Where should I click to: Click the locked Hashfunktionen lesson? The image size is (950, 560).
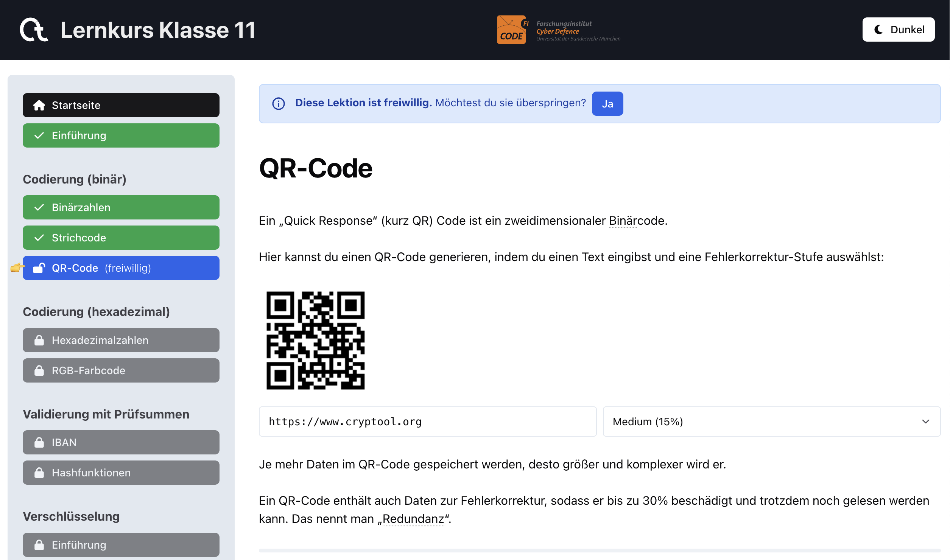point(121,473)
